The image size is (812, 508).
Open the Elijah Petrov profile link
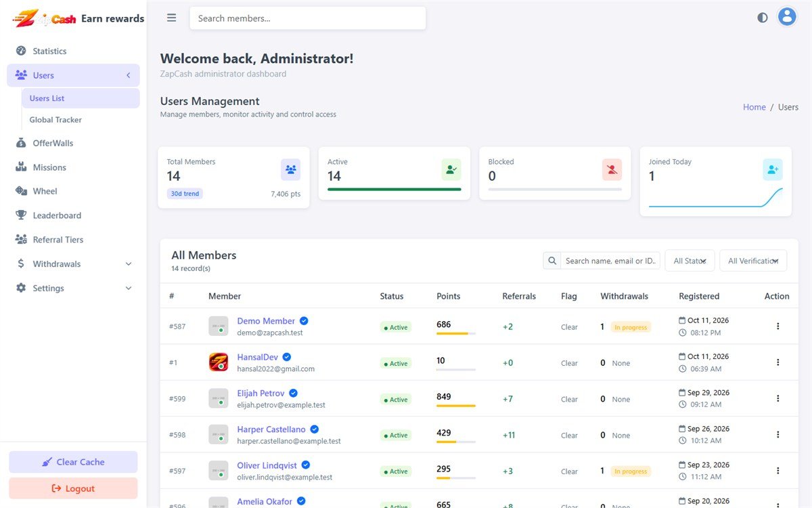click(x=261, y=393)
